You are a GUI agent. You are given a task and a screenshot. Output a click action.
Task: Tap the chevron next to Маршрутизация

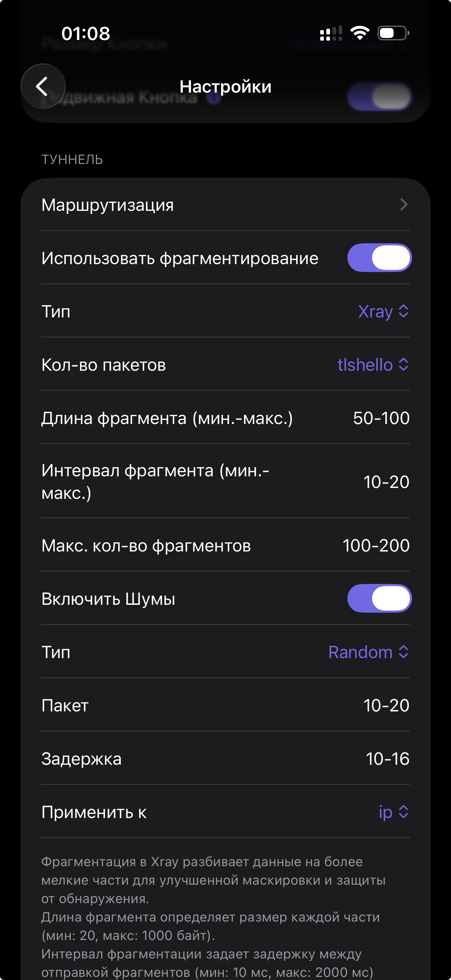point(404,205)
